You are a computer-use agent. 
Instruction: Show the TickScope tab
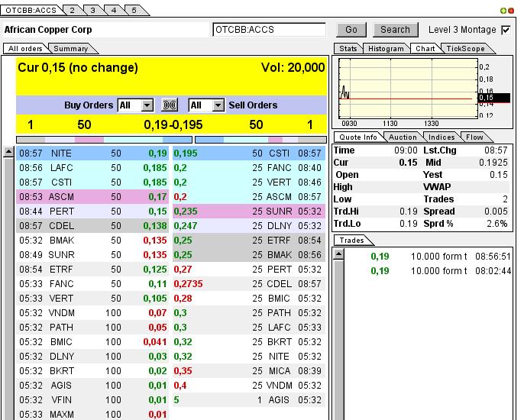(464, 48)
